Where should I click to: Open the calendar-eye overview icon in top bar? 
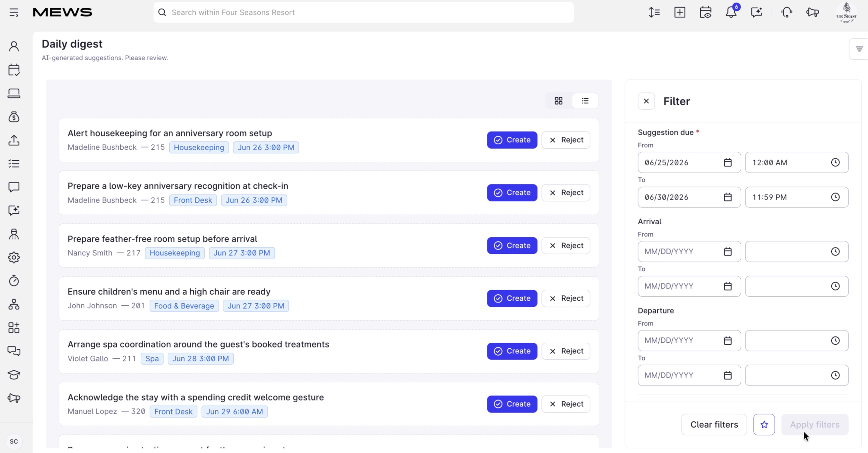tap(705, 12)
